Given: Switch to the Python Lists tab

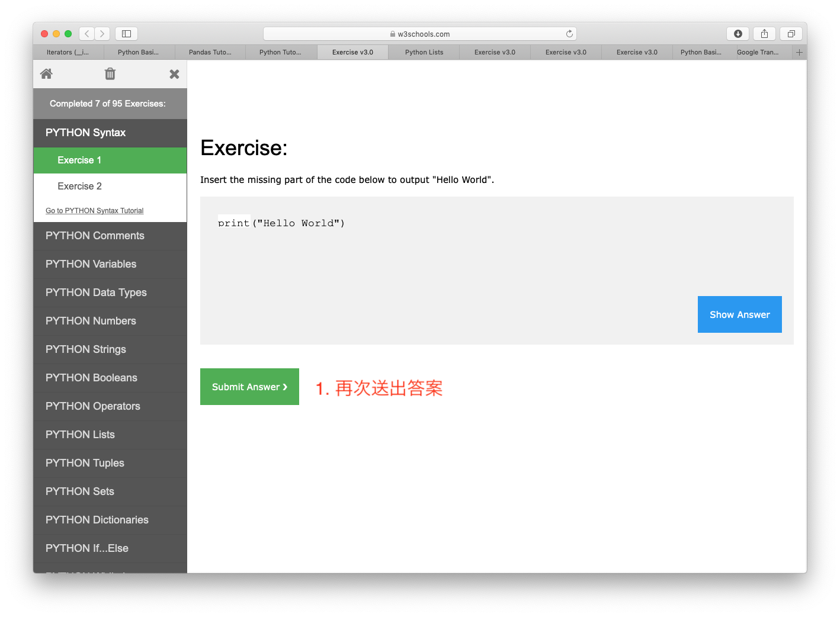Looking at the screenshot, I should coord(424,52).
